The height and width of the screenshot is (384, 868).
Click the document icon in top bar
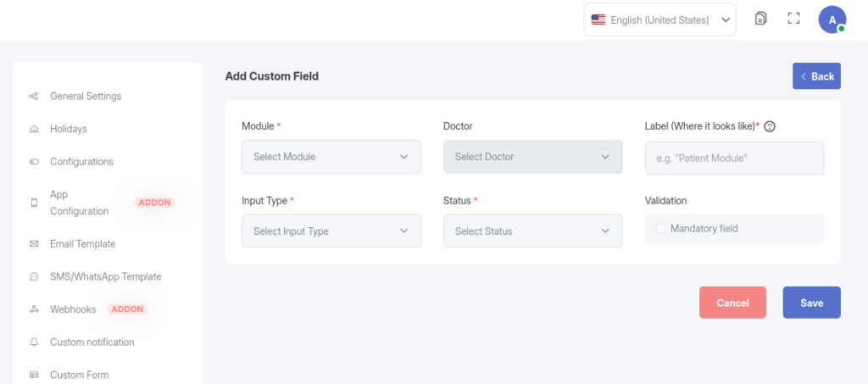click(x=761, y=19)
